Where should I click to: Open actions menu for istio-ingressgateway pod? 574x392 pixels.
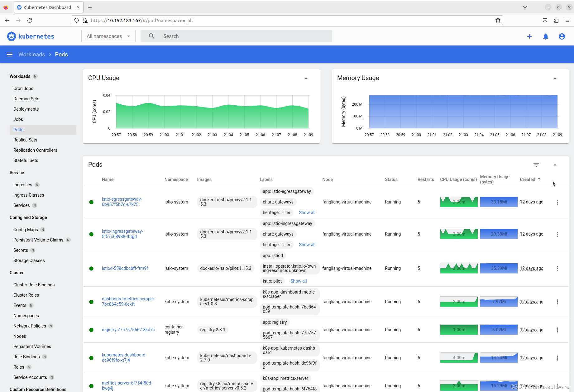point(557,234)
